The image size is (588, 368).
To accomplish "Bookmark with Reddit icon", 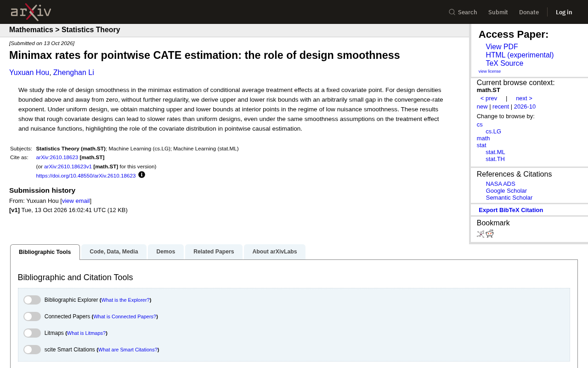I will (490, 234).
